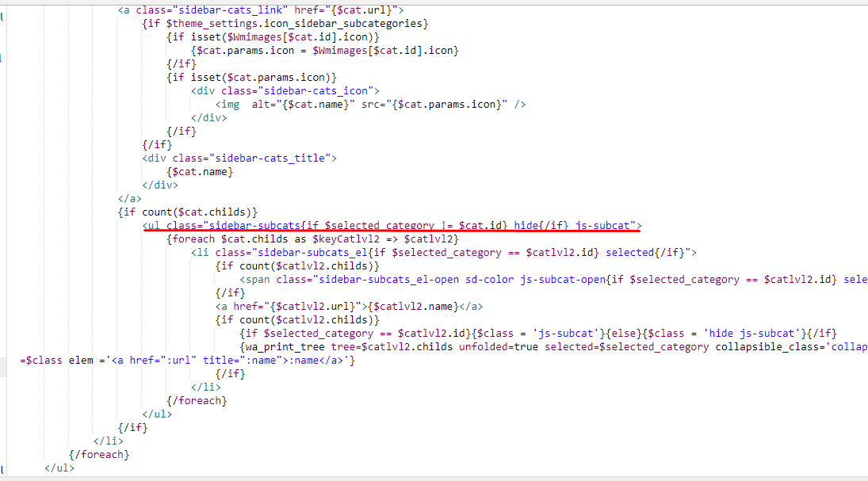Click the li class="sidebar-subcats_el" line
The width and height of the screenshot is (868, 481).
[x=443, y=253]
